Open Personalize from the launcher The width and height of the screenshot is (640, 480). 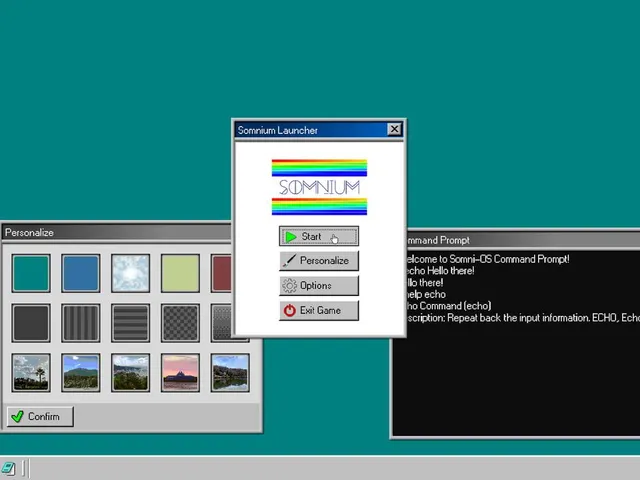pyautogui.click(x=319, y=261)
